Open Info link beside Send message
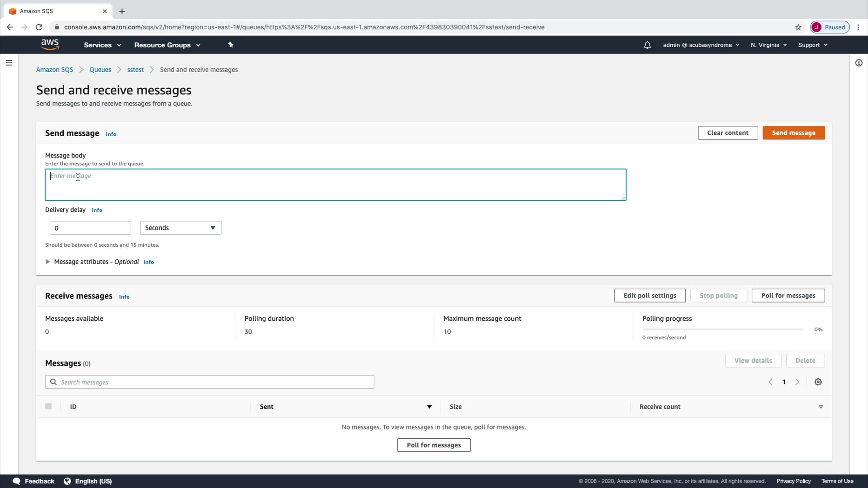 tap(111, 134)
